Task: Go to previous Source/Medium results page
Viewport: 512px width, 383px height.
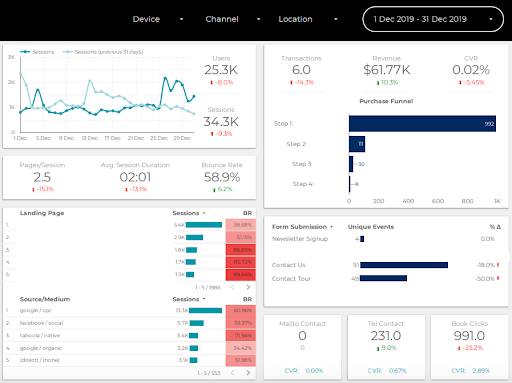Action: [x=233, y=373]
